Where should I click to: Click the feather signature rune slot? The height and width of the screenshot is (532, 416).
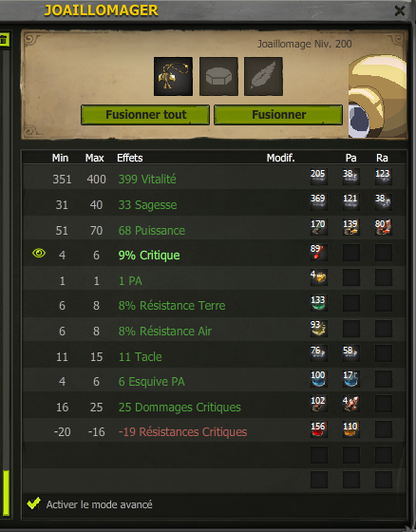(263, 76)
